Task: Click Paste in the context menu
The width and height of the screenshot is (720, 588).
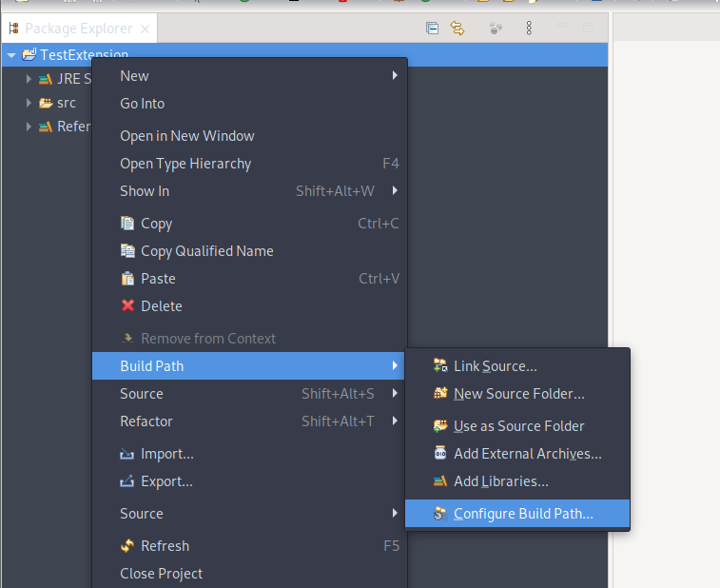Action: tap(158, 279)
